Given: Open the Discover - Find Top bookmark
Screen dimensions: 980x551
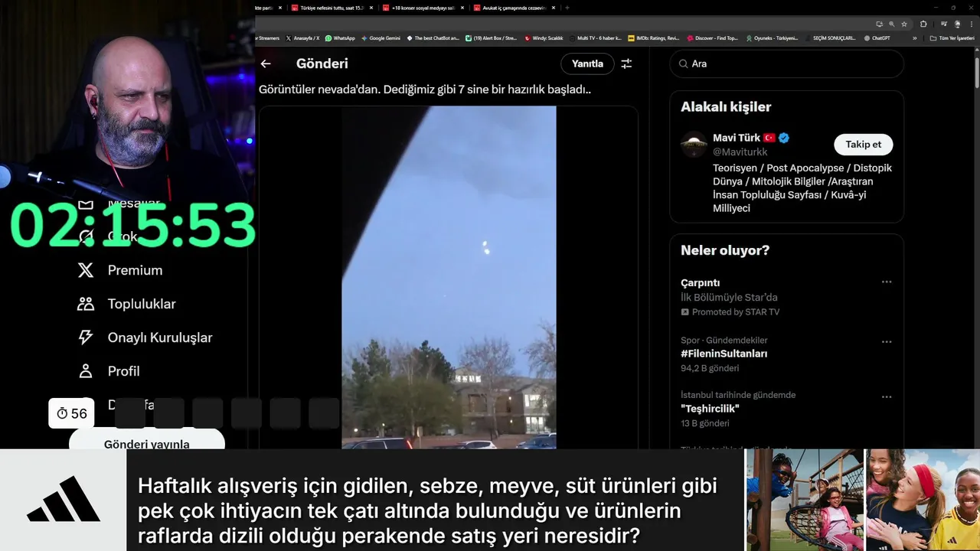Looking at the screenshot, I should click(x=713, y=37).
